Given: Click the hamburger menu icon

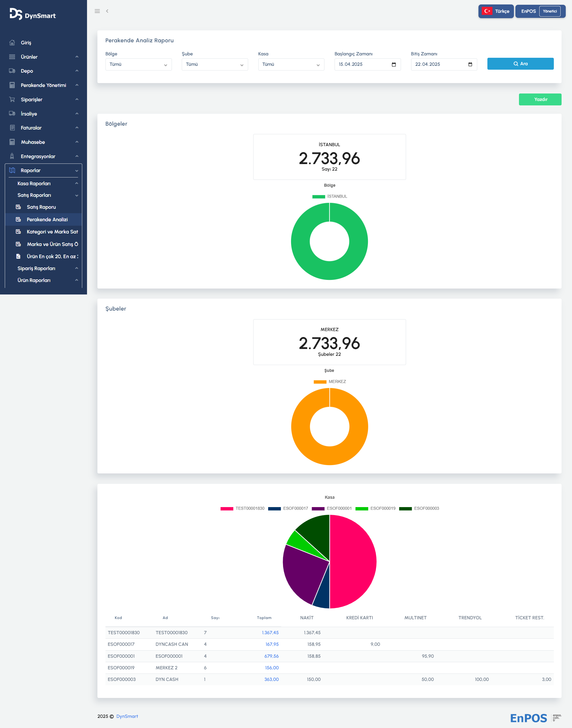Looking at the screenshot, I should point(97,11).
